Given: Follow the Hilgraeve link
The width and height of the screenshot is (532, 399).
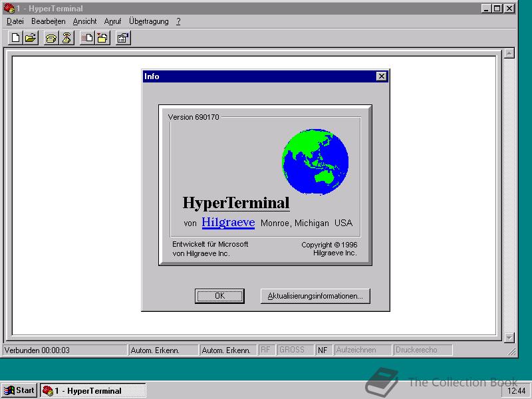Looking at the screenshot, I should [x=228, y=223].
